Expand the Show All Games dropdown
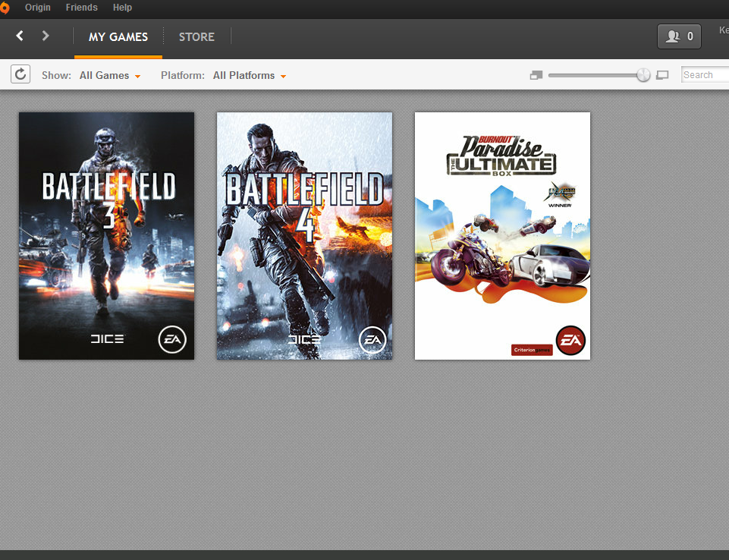This screenshot has width=729, height=560. 110,75
